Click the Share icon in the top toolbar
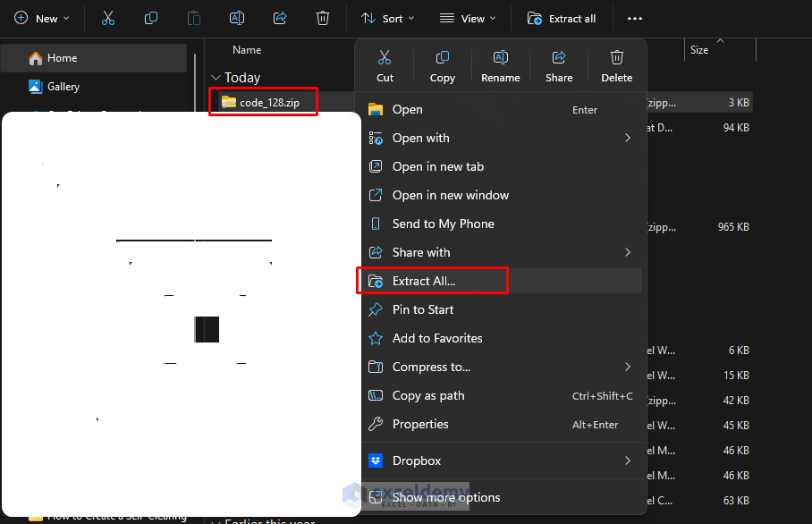Viewport: 812px width, 524px height. [280, 19]
